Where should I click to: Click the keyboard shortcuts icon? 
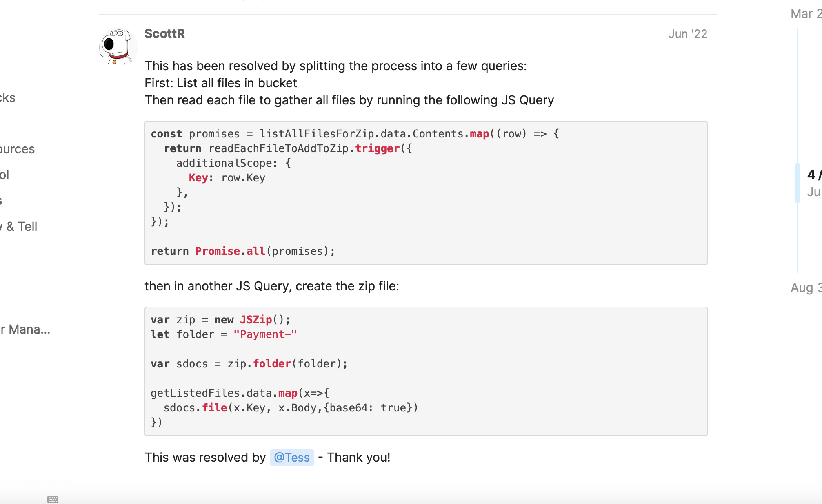53,499
